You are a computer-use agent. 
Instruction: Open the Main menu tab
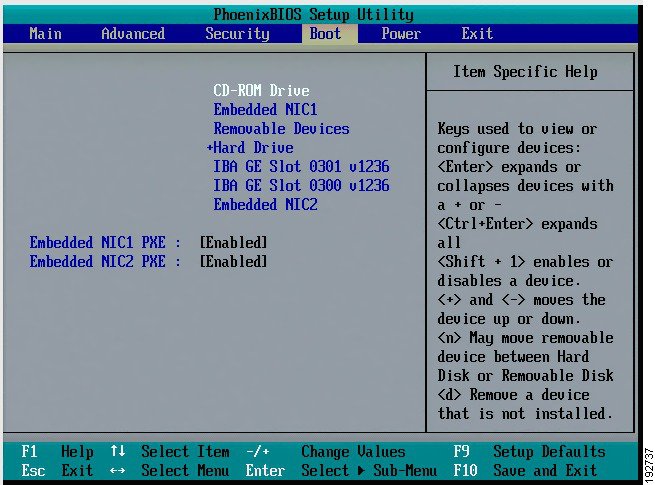pos(46,34)
